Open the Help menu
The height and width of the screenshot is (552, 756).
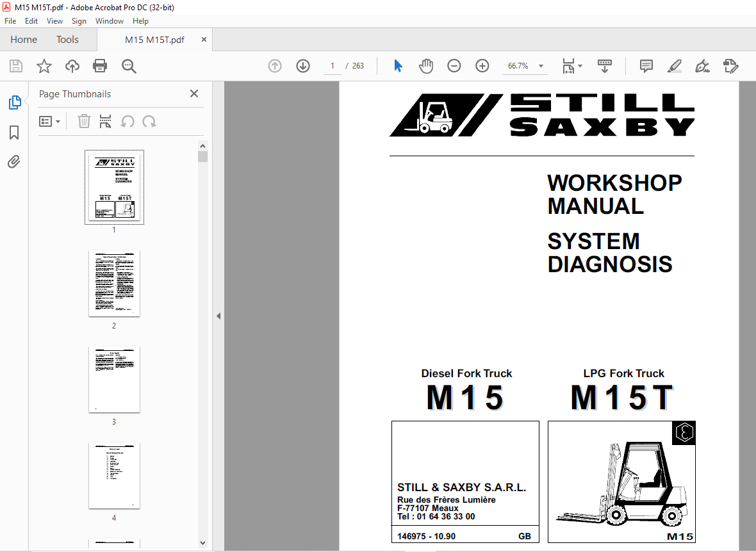point(140,21)
